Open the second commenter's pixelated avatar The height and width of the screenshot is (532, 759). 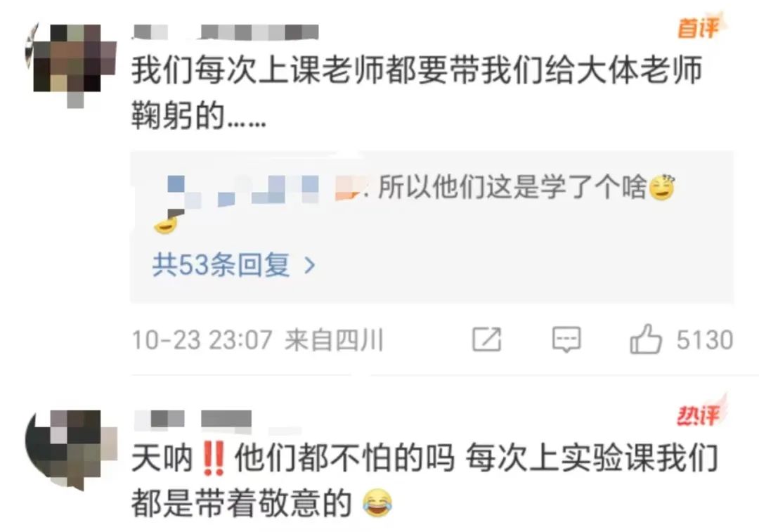(71, 449)
